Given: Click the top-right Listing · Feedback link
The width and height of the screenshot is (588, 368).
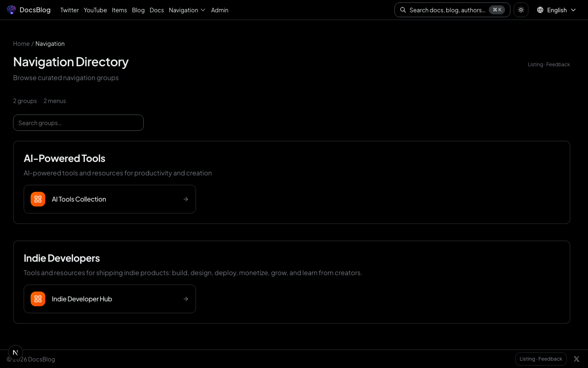Looking at the screenshot, I should [549, 65].
